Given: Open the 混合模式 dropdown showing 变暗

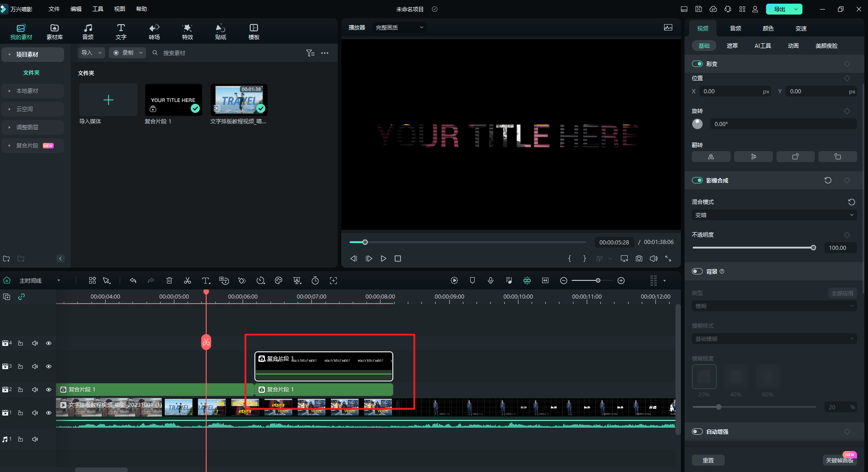Looking at the screenshot, I should [774, 215].
